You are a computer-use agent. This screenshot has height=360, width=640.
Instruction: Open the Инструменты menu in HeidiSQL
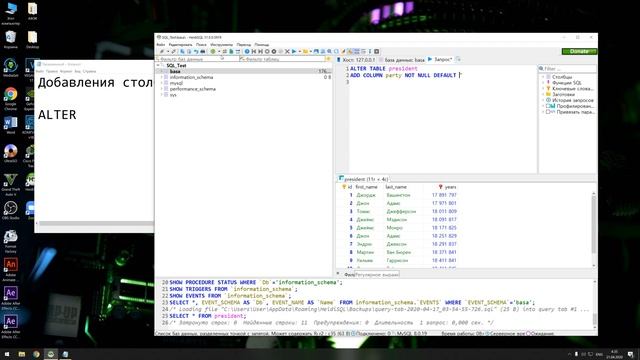click(221, 44)
